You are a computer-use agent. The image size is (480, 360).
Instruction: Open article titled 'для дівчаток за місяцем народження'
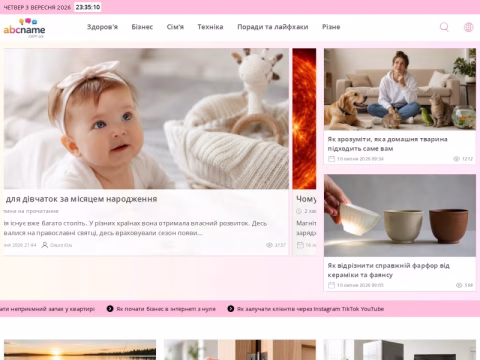tap(81, 199)
